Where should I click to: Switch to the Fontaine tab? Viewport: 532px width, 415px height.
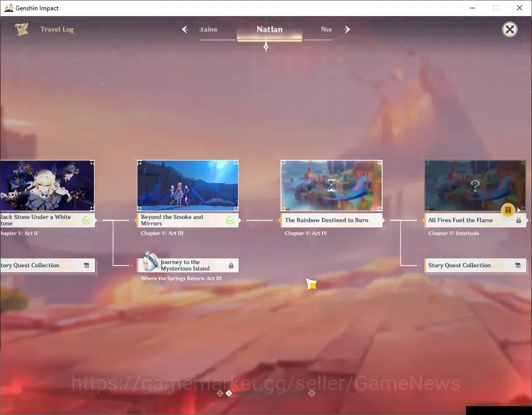(x=208, y=30)
